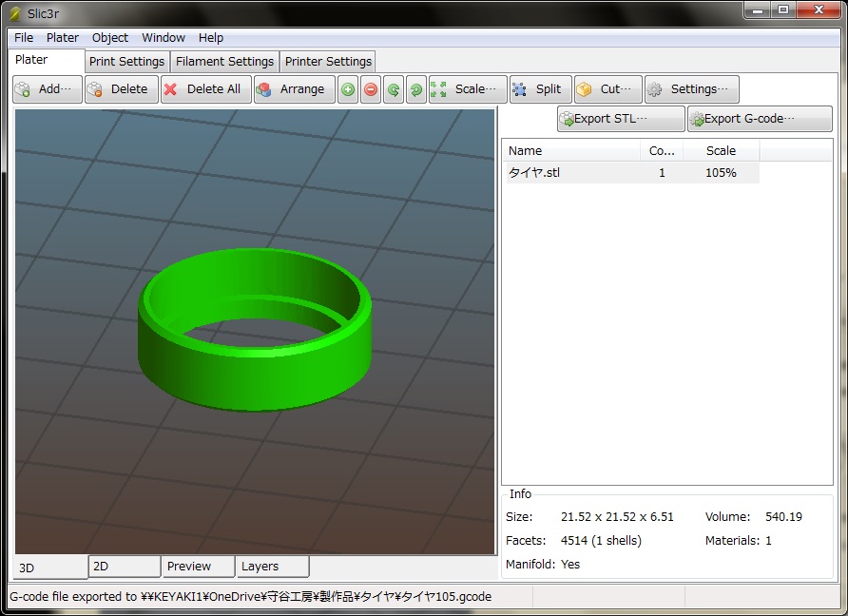
Task: Select the 3D view tab
Action: (50, 568)
